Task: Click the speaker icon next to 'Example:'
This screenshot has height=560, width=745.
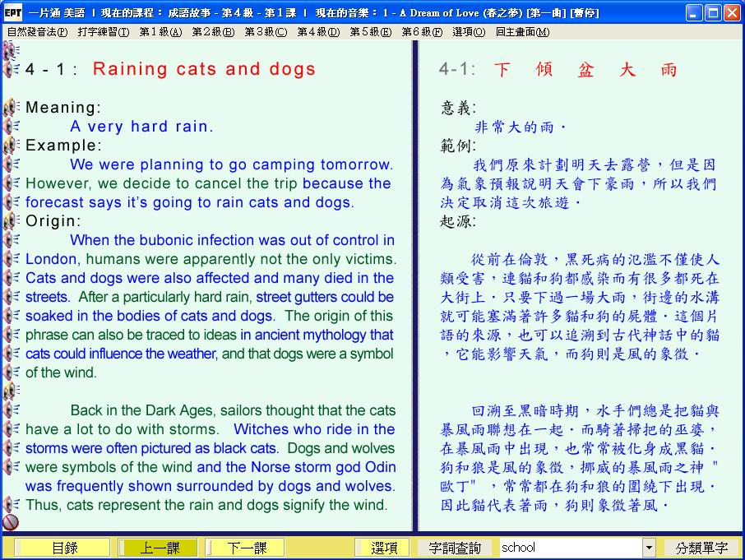Action: pyautogui.click(x=11, y=146)
